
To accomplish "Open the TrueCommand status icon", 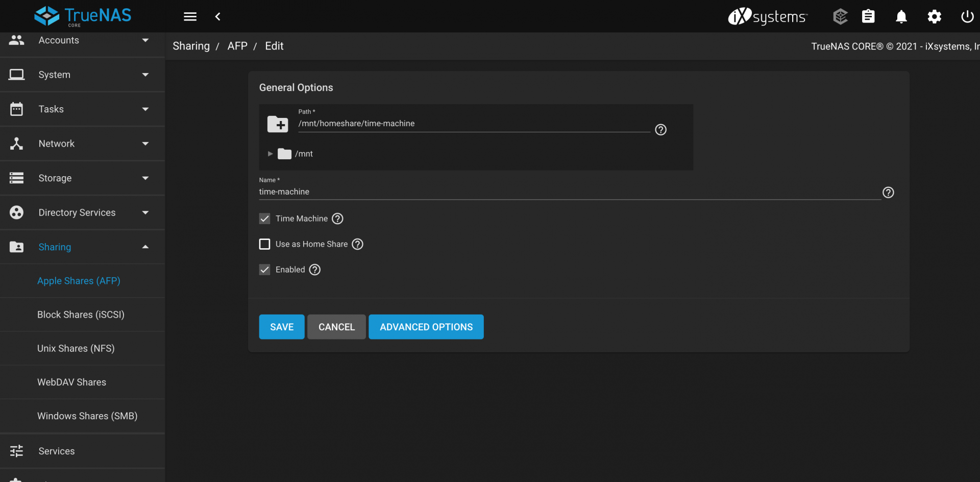I will point(840,17).
